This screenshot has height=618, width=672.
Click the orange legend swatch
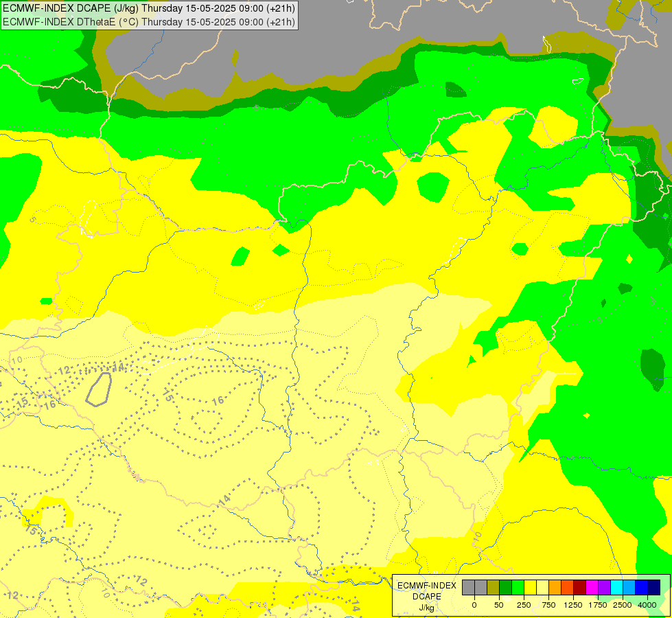(555, 588)
